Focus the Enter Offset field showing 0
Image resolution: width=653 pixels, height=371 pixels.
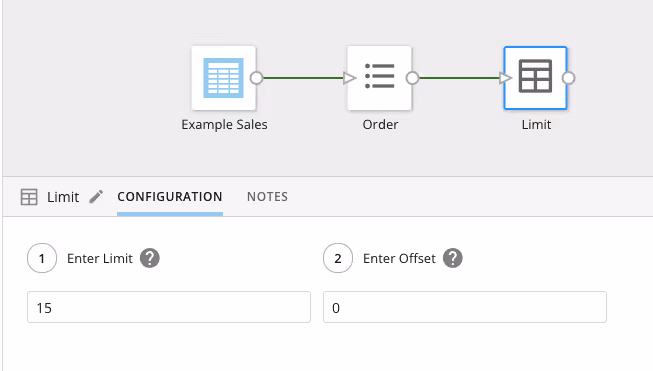(465, 307)
